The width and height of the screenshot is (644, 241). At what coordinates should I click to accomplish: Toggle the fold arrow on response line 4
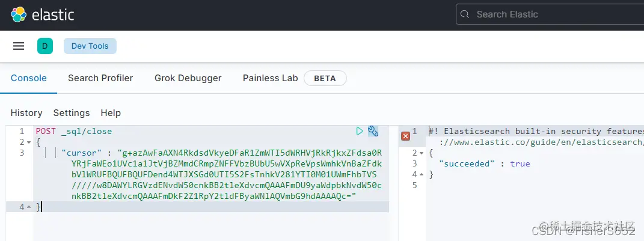point(422,174)
